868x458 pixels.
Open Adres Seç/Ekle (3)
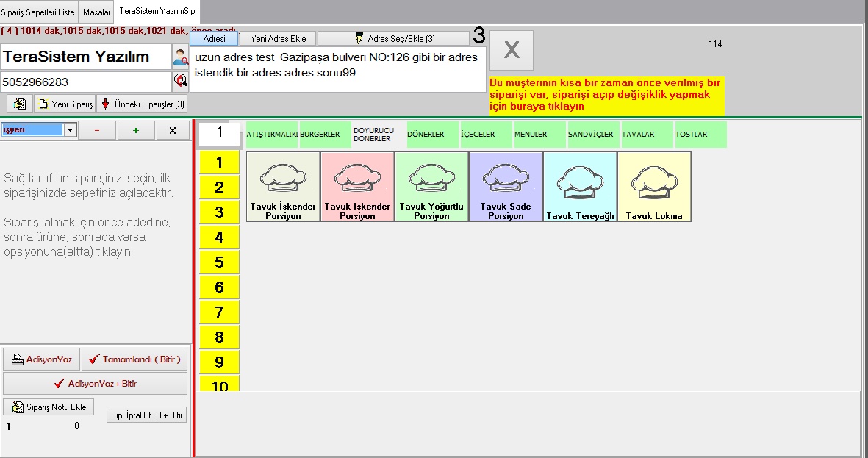tap(394, 38)
